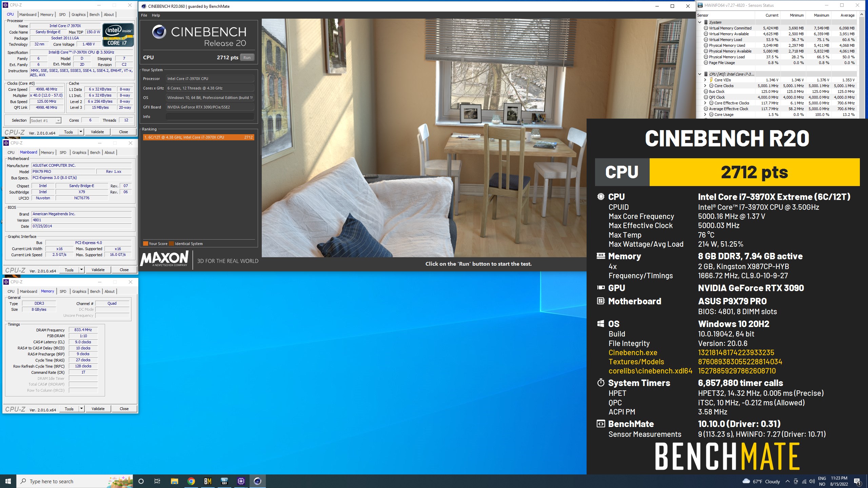Click the Meet Now tray icon
The height and width of the screenshot is (488, 868).
coord(796,481)
